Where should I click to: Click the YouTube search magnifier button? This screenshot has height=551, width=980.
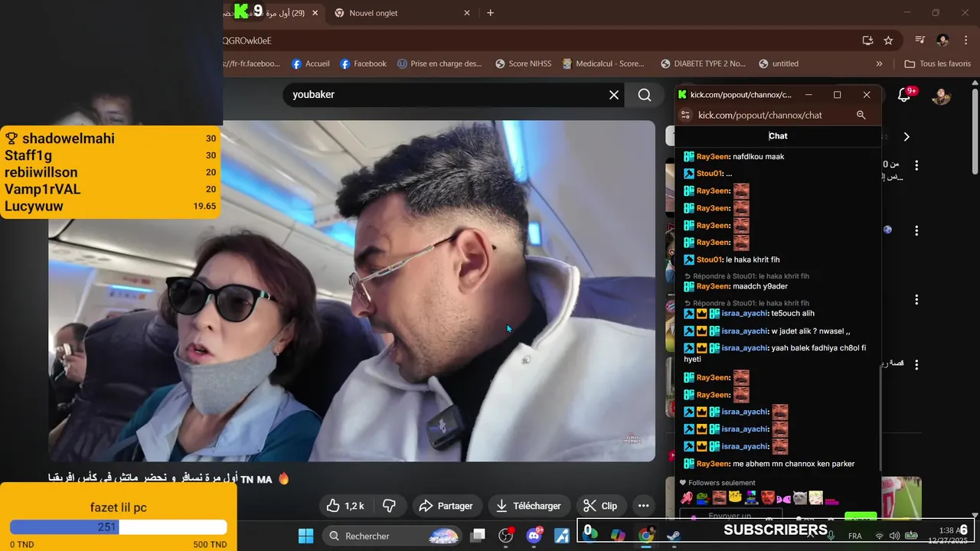coord(645,95)
